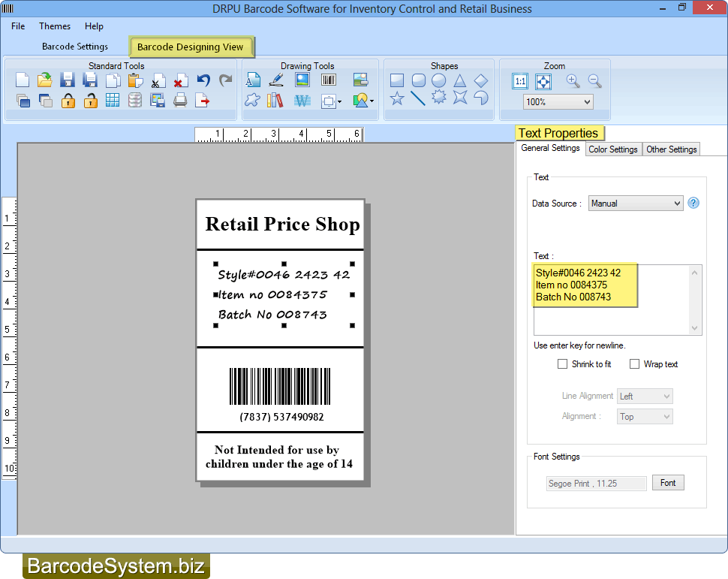Draw a rectangle shape

pyautogui.click(x=397, y=80)
